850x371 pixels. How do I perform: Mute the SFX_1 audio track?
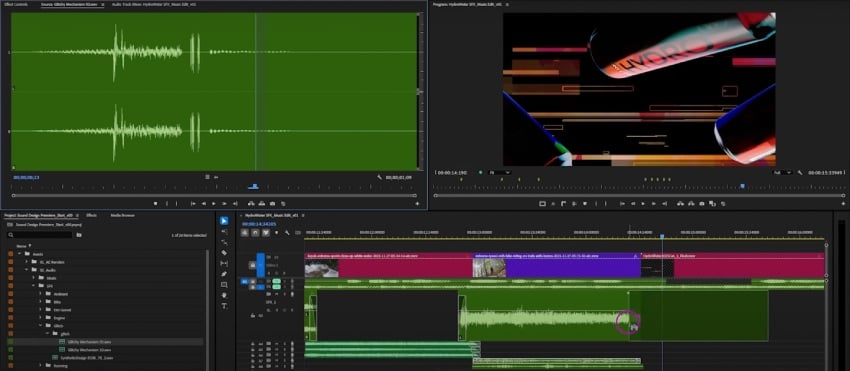pos(276,294)
